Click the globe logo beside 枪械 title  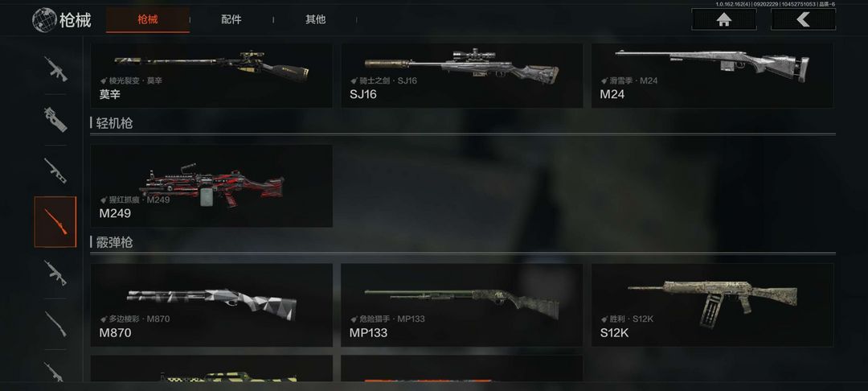[44, 20]
